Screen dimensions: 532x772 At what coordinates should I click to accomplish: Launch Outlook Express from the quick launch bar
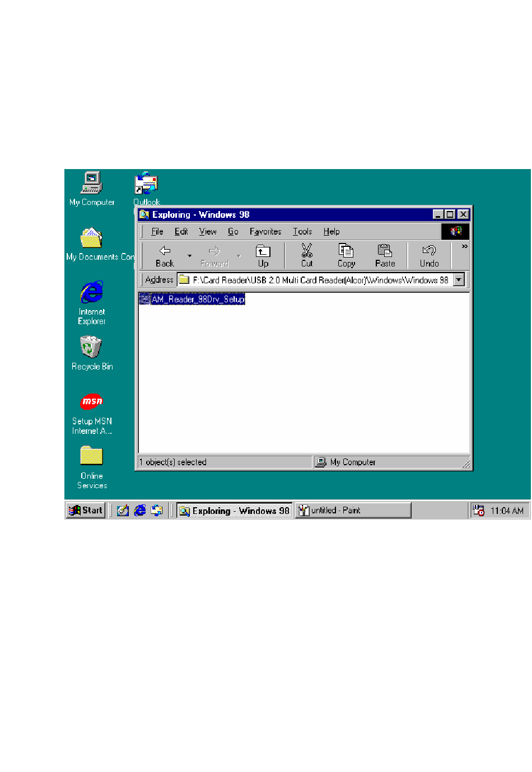(x=157, y=511)
